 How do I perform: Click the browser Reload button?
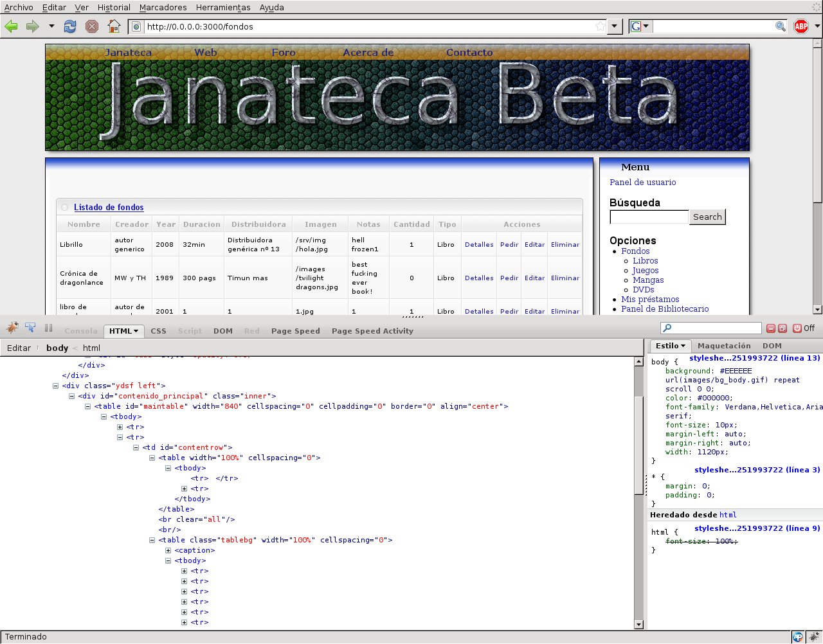click(x=70, y=26)
